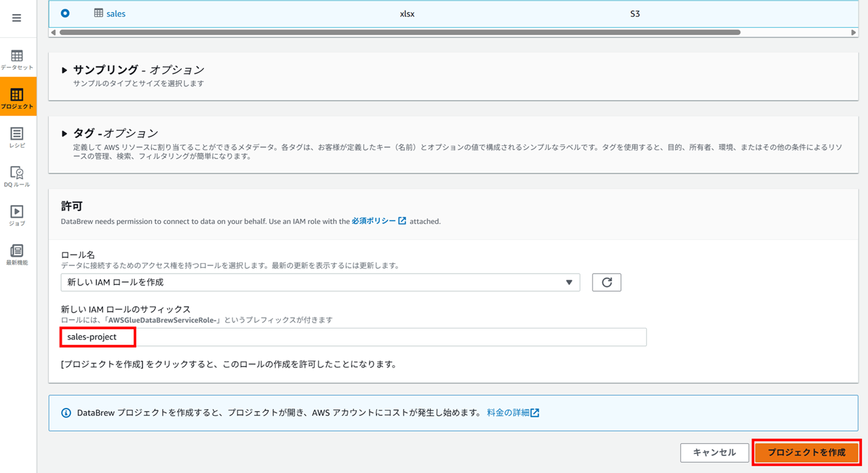This screenshot has height=473, width=868.
Task: Click the horizontal scrollbar of dataset table
Action: (x=400, y=32)
